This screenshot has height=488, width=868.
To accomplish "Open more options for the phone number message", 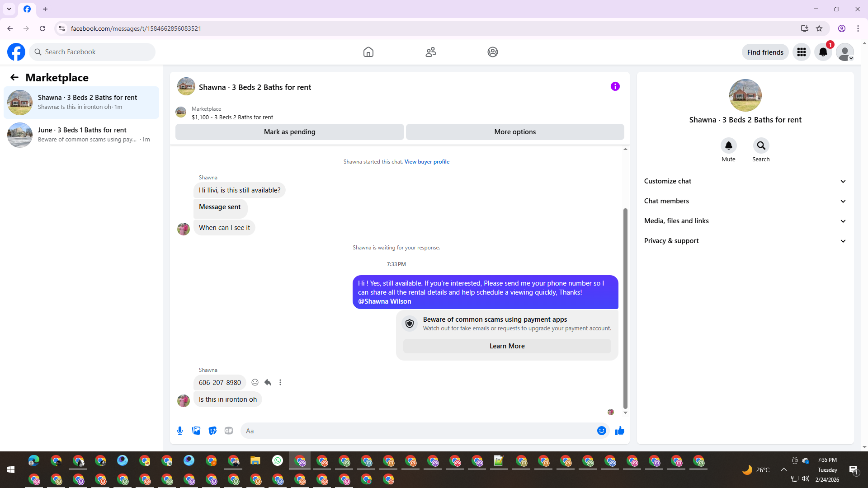I will tap(280, 382).
